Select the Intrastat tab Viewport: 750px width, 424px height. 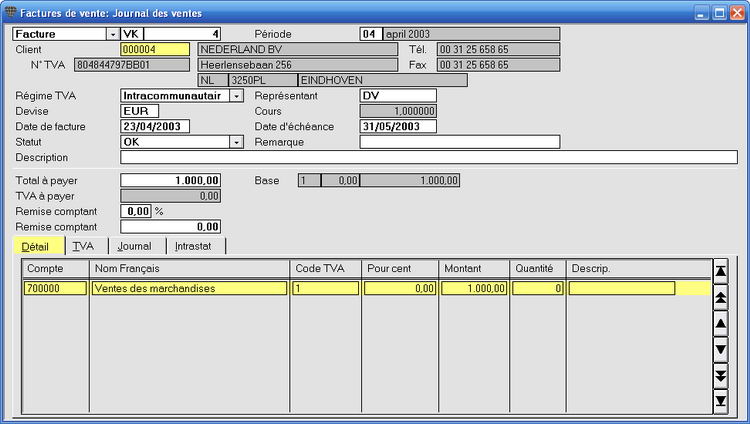(x=195, y=246)
